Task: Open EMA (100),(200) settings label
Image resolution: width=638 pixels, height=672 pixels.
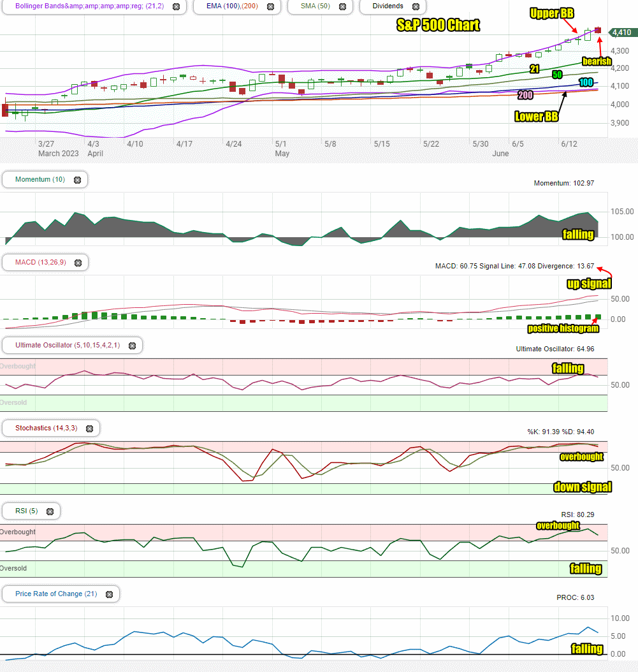Action: click(x=232, y=6)
